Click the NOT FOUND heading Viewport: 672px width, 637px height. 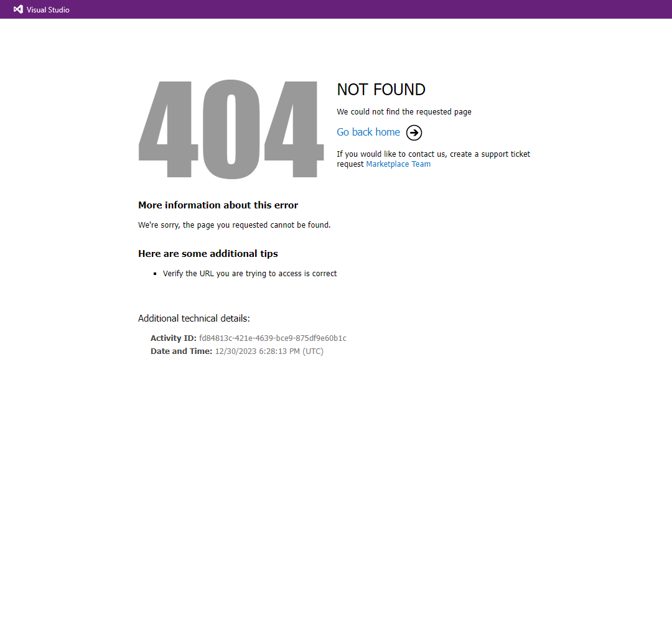pos(381,90)
